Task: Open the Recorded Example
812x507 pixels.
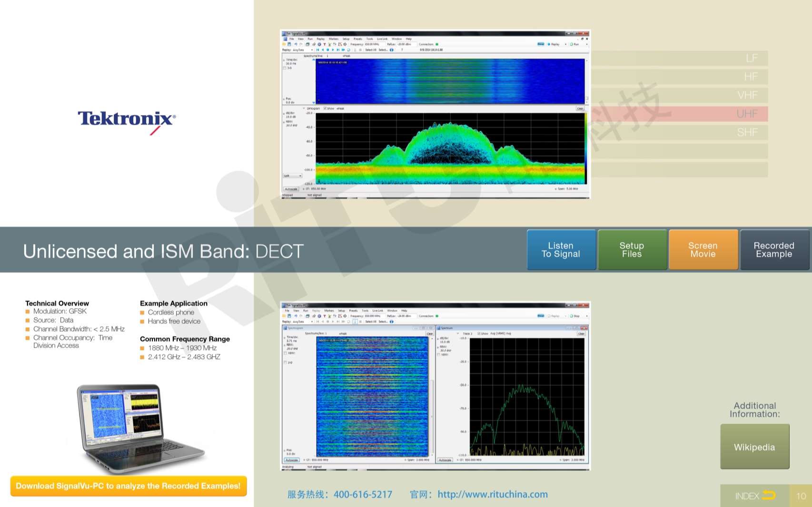Action: click(x=774, y=250)
